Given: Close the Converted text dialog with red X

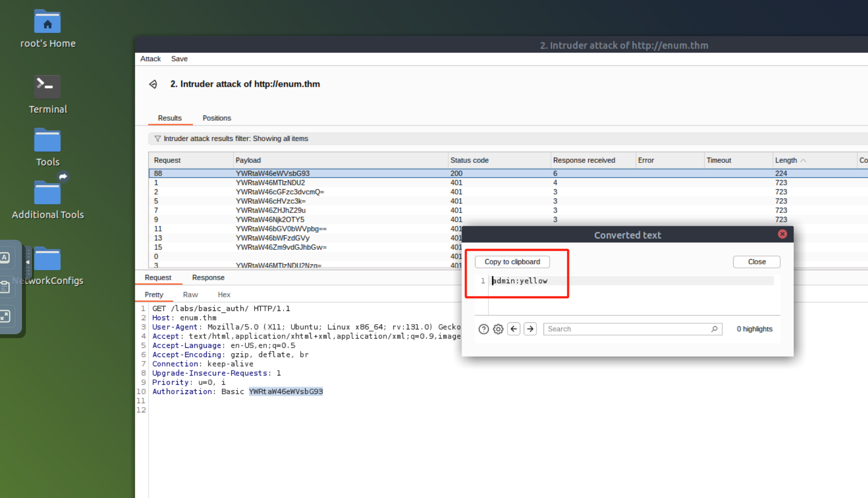Looking at the screenshot, I should coord(782,234).
